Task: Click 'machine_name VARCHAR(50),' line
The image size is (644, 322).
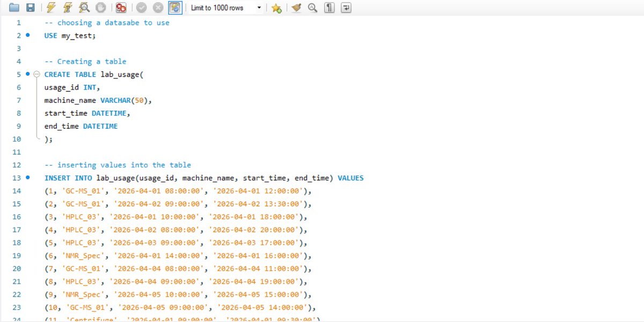Action: [98, 100]
